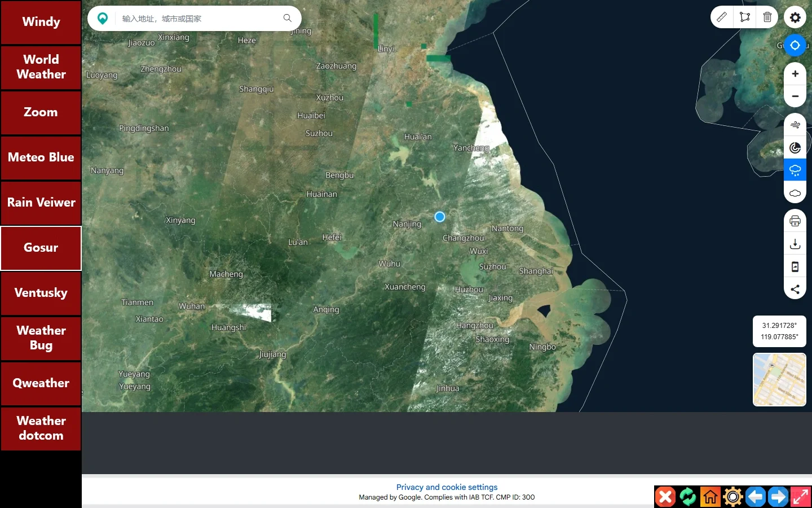Click the Jiujiang city label
Viewport: 812px width, 508px height.
272,354
